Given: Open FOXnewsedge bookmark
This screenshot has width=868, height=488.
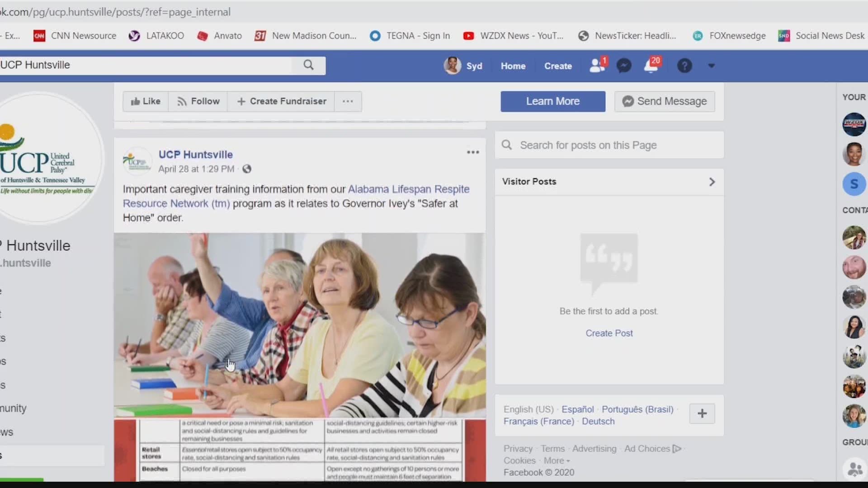Looking at the screenshot, I should click(x=729, y=36).
